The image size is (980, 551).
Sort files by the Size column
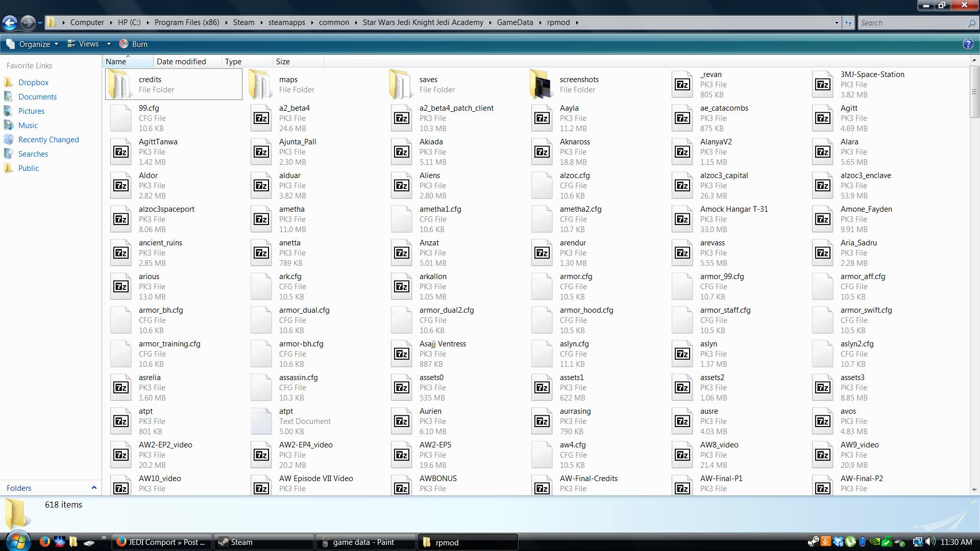pos(283,62)
